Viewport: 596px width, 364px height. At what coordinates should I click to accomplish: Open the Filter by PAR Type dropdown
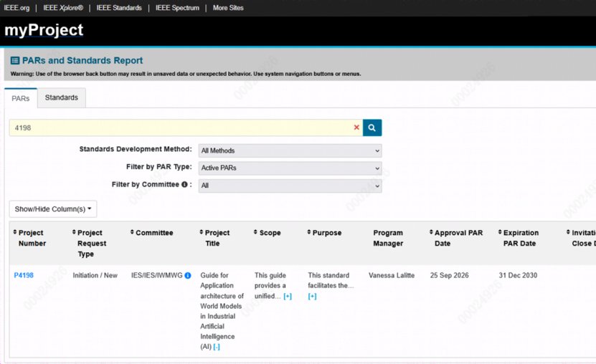(x=290, y=168)
